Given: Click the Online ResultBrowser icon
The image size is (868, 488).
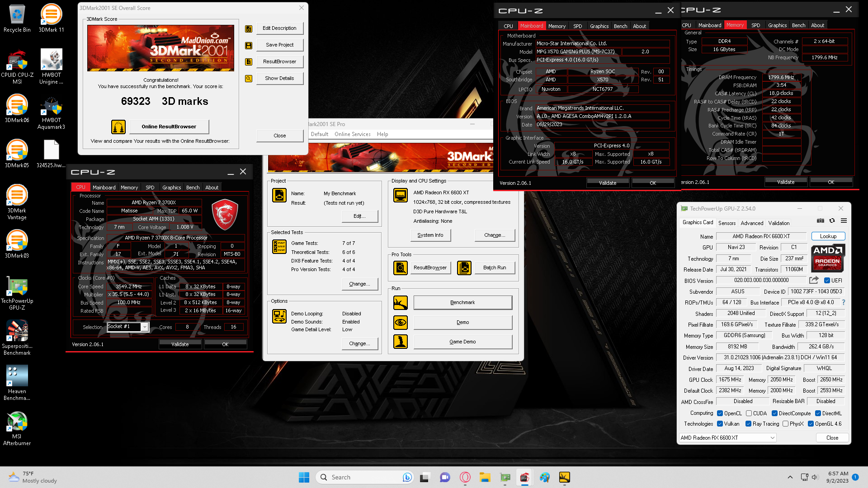Looking at the screenshot, I should [118, 127].
